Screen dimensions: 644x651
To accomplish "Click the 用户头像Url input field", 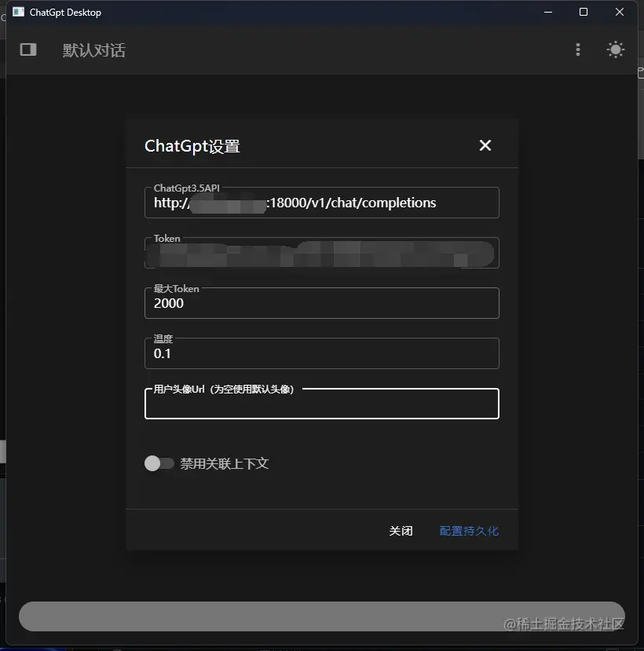I will click(x=322, y=404).
